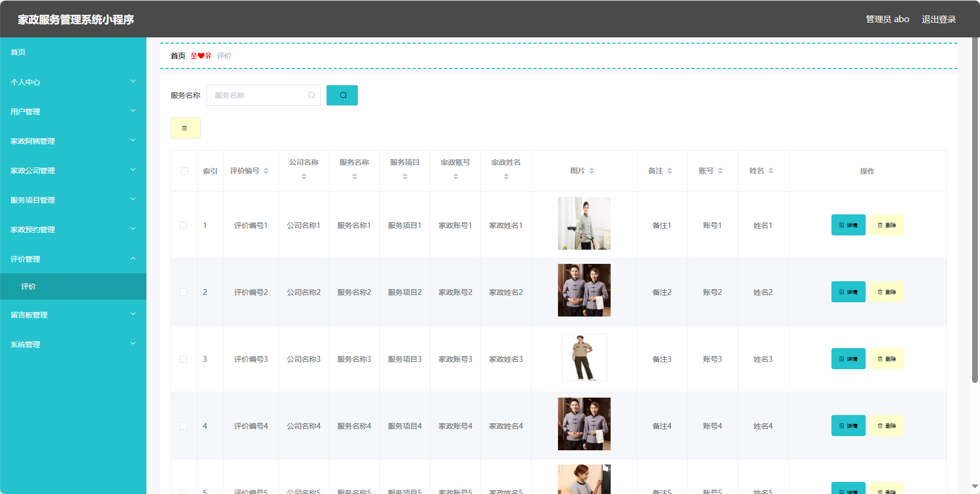This screenshot has height=494, width=980.
Task: Expand the 家政公司管理 sidebar menu
Action: pos(73,170)
